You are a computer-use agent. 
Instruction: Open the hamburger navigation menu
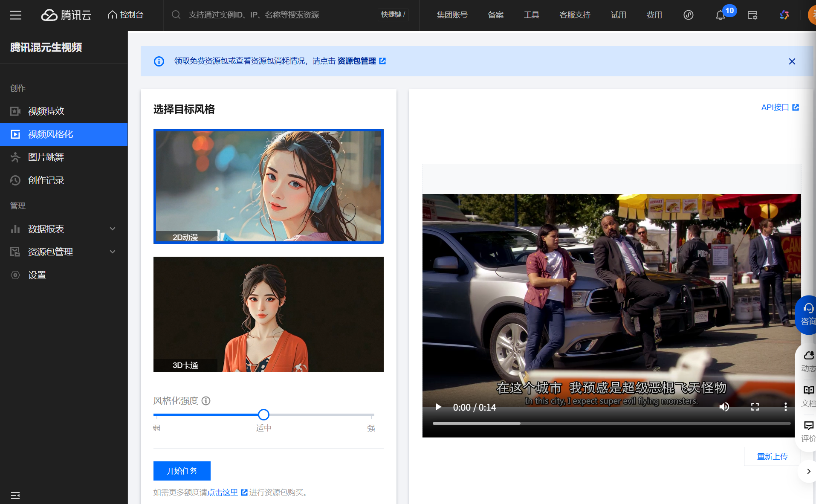[x=15, y=15]
